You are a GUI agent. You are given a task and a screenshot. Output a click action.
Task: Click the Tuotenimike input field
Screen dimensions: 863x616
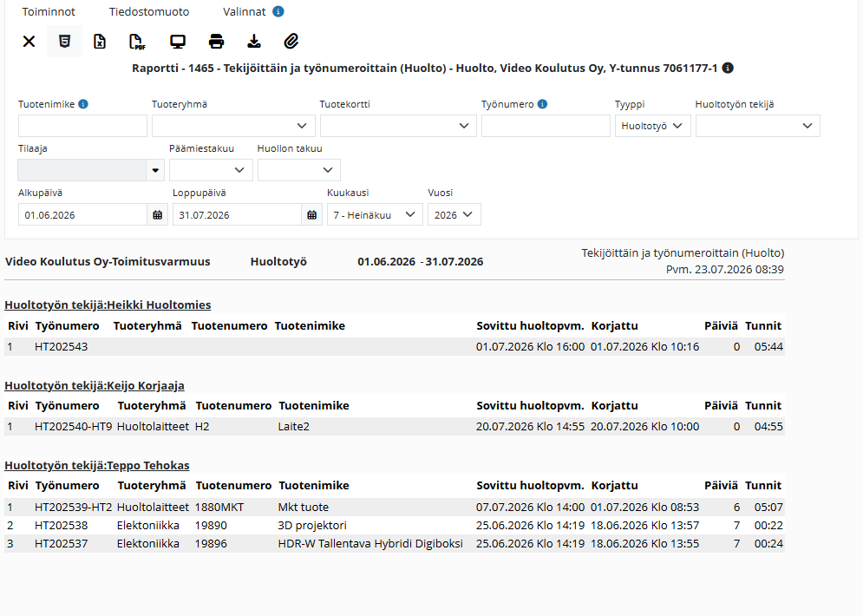[x=82, y=126]
